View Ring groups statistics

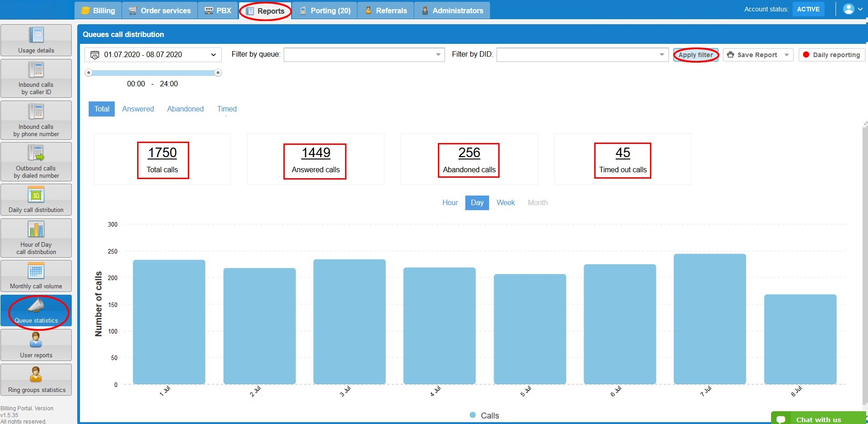[x=36, y=380]
